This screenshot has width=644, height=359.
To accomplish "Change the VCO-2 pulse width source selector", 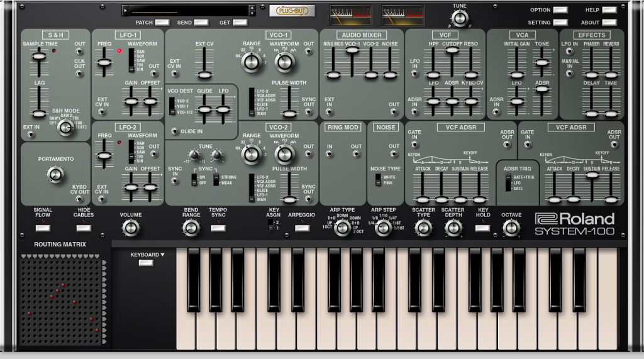I will (252, 188).
